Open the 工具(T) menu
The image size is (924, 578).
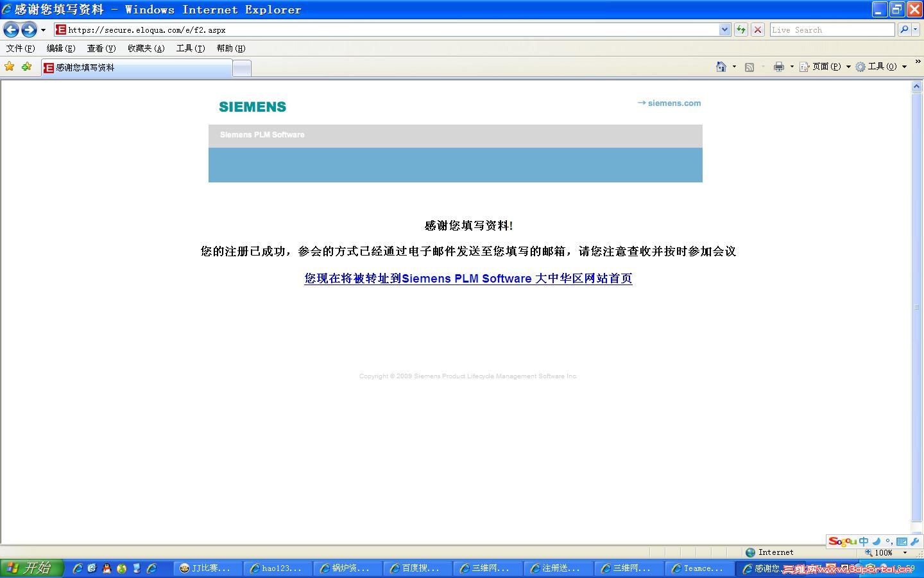(191, 48)
